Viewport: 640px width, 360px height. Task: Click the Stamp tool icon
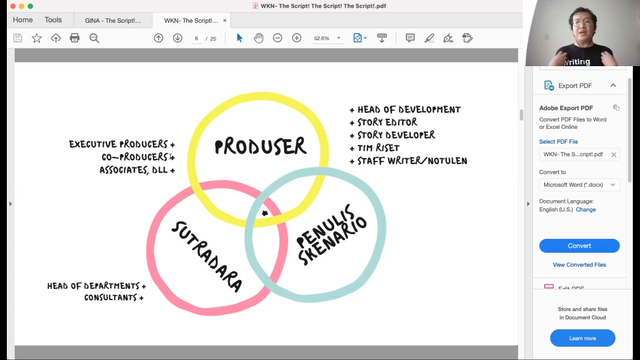click(467, 38)
